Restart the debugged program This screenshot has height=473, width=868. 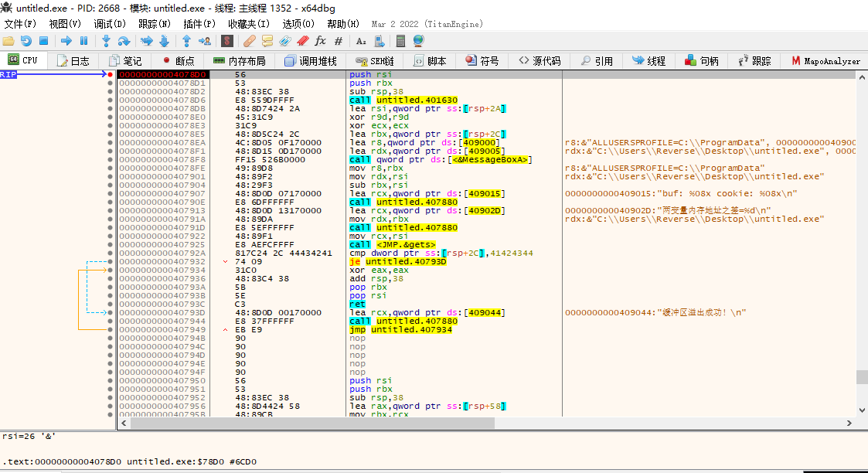coord(26,41)
